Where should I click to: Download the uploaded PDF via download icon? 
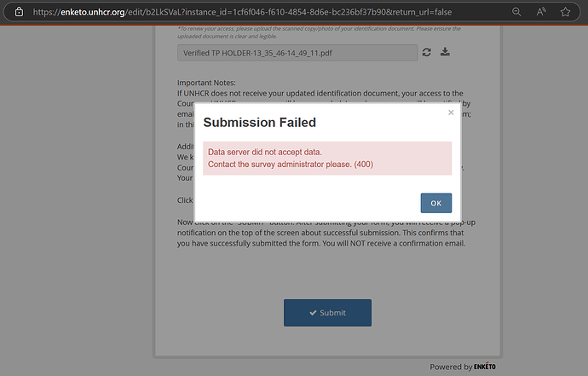click(445, 52)
